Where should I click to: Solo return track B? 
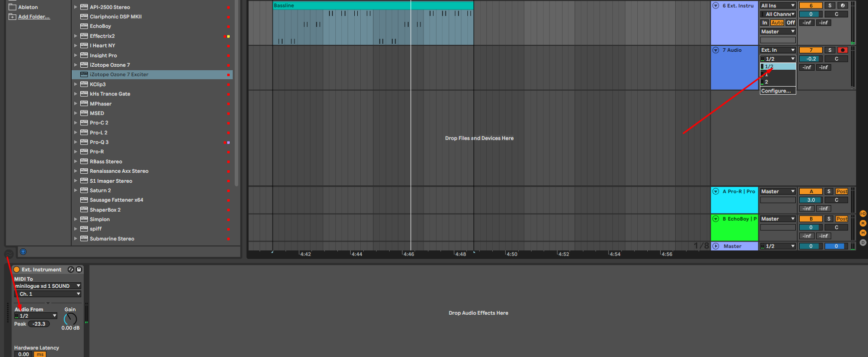829,219
